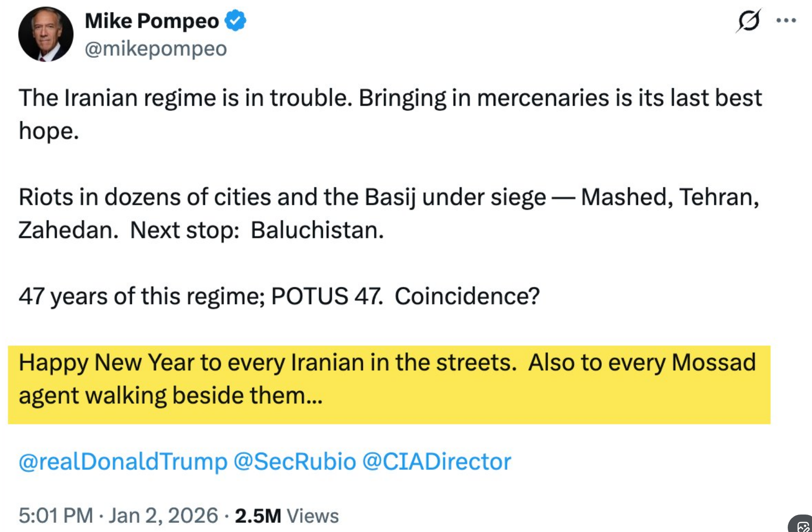Click the word 'hope.' ending the first paragraph
812x532 pixels.
click(49, 131)
